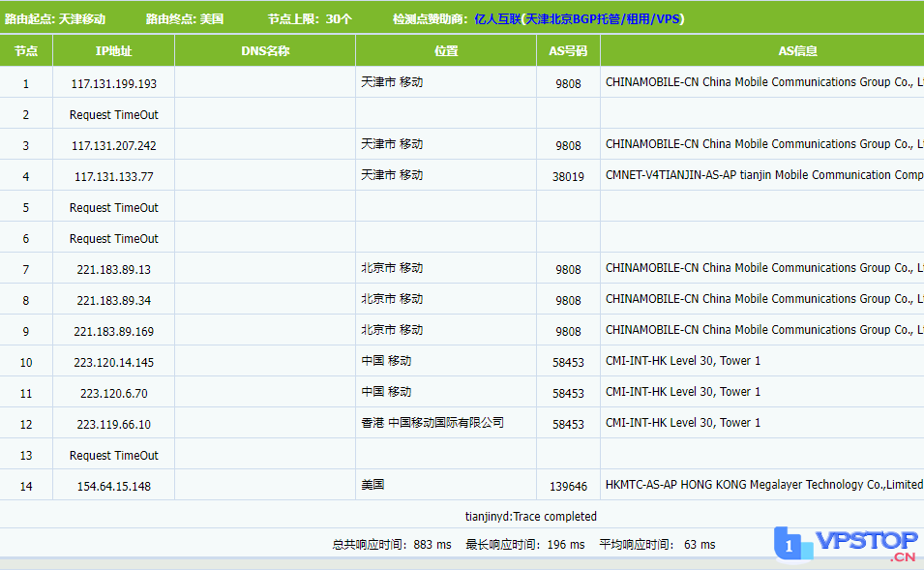Click the 节点 column header
The height and width of the screenshot is (570, 924).
26,51
